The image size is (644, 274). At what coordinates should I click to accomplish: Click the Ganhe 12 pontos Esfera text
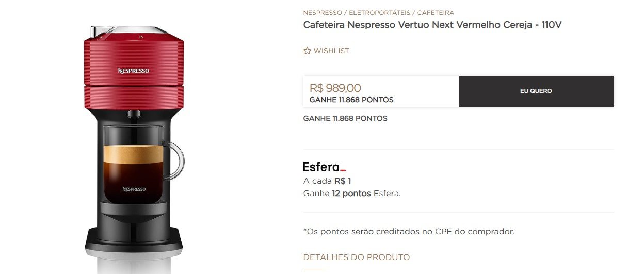pyautogui.click(x=352, y=194)
